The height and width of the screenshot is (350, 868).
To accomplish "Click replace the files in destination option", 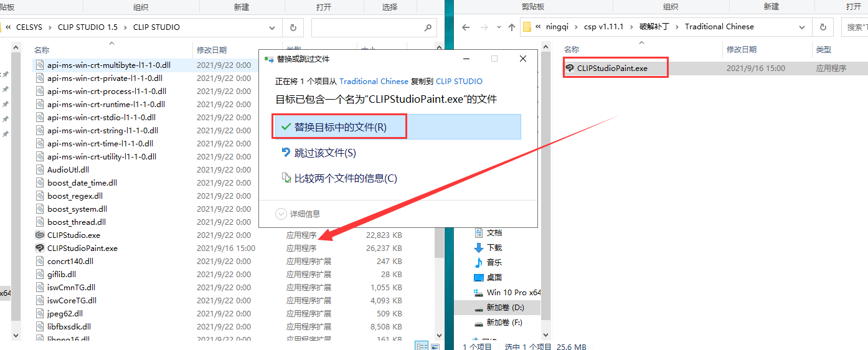I will pyautogui.click(x=397, y=126).
